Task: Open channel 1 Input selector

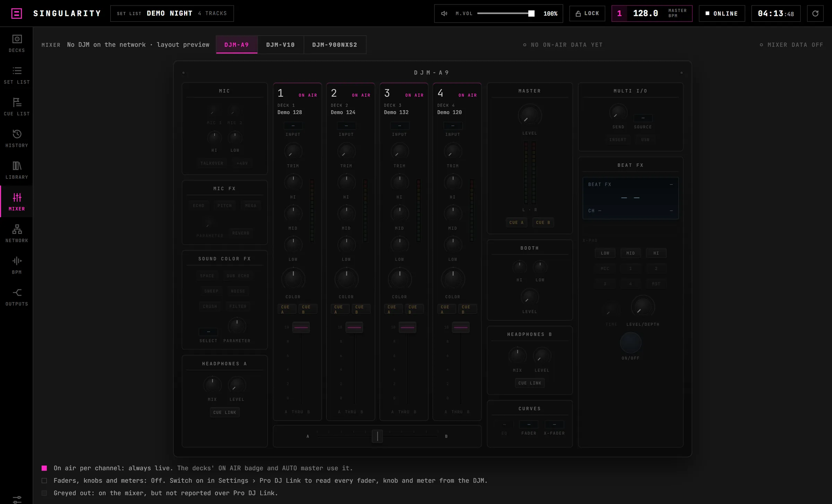Action: click(x=293, y=126)
